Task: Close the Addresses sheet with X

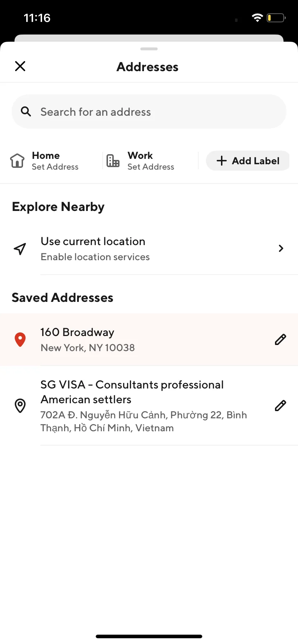Action: 20,66
